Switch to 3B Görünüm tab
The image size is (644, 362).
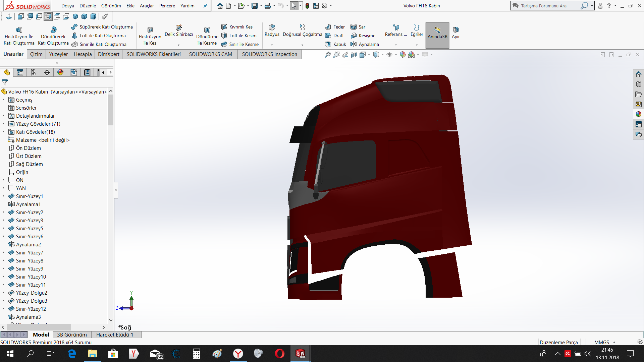pyautogui.click(x=72, y=335)
